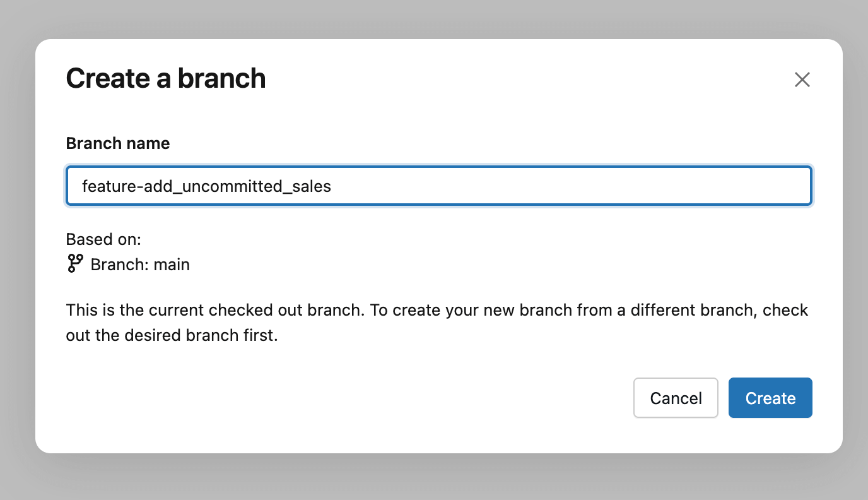Click empty space inside the Branch name field
Screen dimensions: 868x500
pos(568,186)
